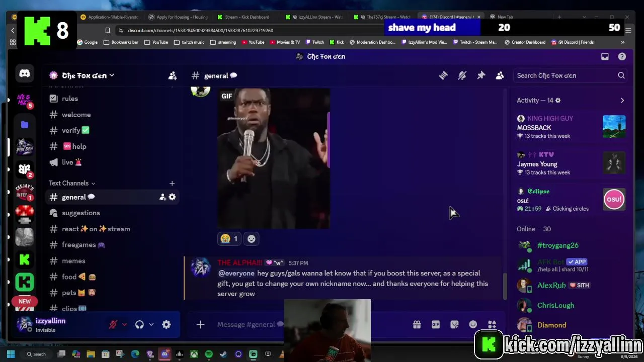This screenshot has width=644, height=362.
Task: Open User Settings gear icon
Action: pyautogui.click(x=167, y=325)
